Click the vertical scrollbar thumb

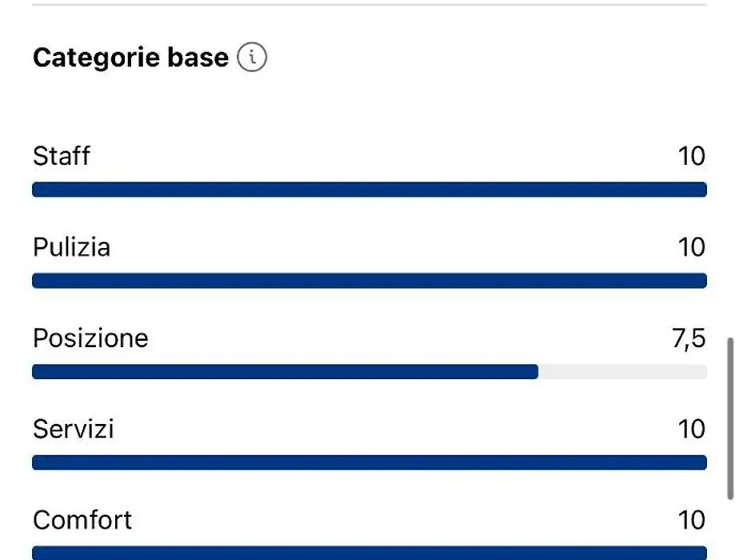click(x=730, y=418)
